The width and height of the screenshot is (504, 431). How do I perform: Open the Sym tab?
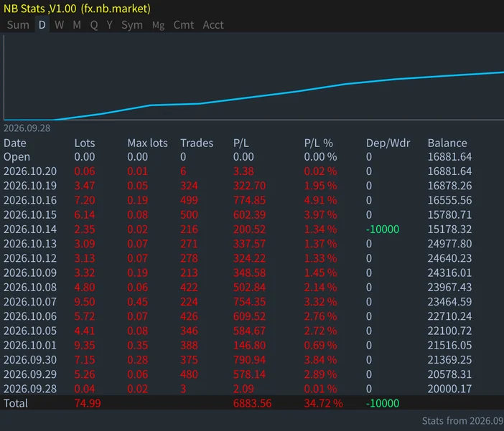(x=132, y=25)
